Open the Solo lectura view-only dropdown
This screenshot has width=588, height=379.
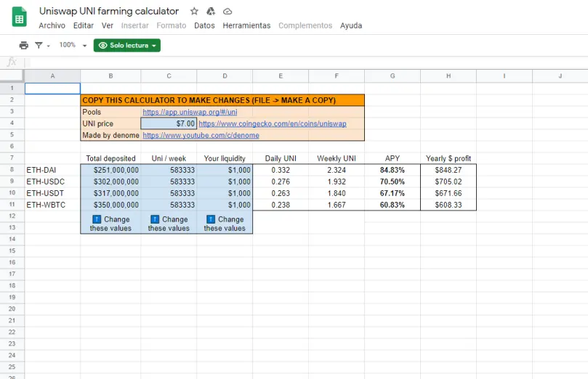point(127,45)
